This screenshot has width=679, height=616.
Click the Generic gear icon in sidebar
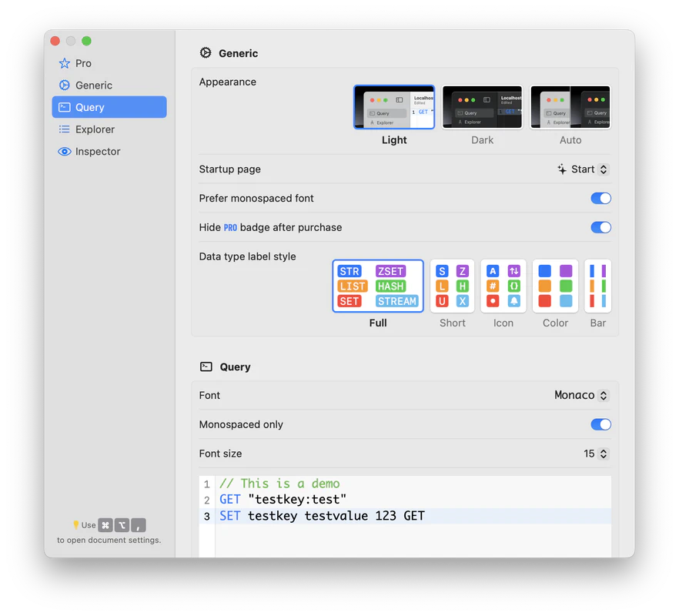pyautogui.click(x=65, y=85)
